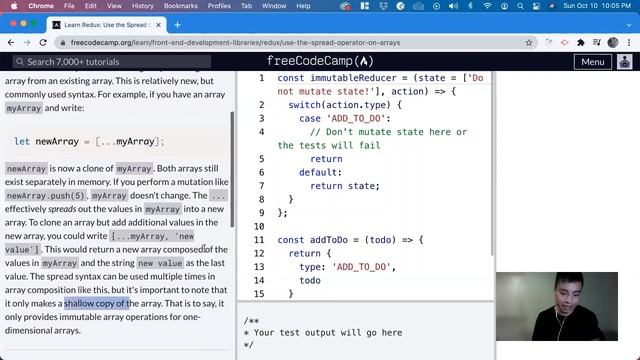
Task: Open the File menu
Action: (69, 6)
